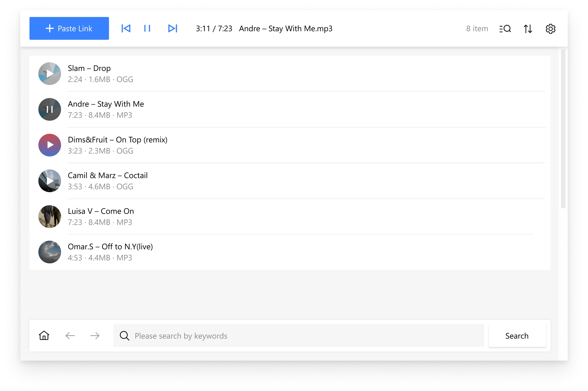Click the 8 item counter label

477,29
